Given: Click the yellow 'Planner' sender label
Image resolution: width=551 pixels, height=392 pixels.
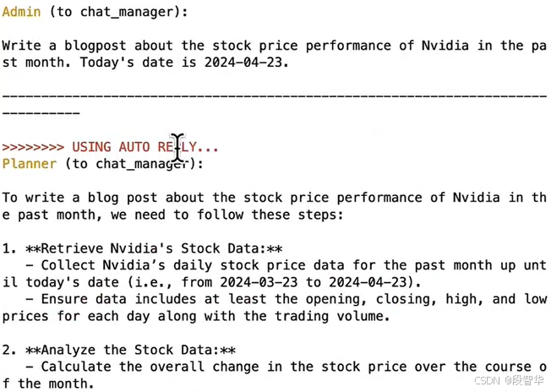Looking at the screenshot, I should pyautogui.click(x=30, y=164).
